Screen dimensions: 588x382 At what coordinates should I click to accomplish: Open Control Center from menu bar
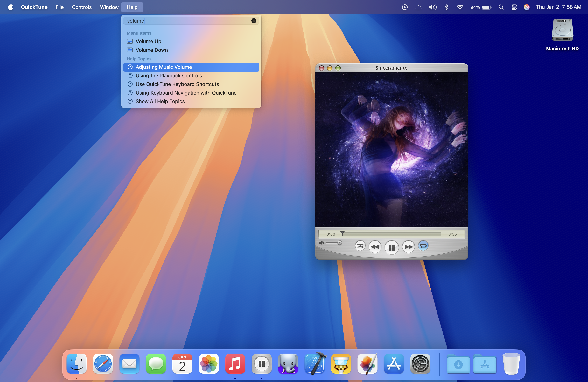514,7
